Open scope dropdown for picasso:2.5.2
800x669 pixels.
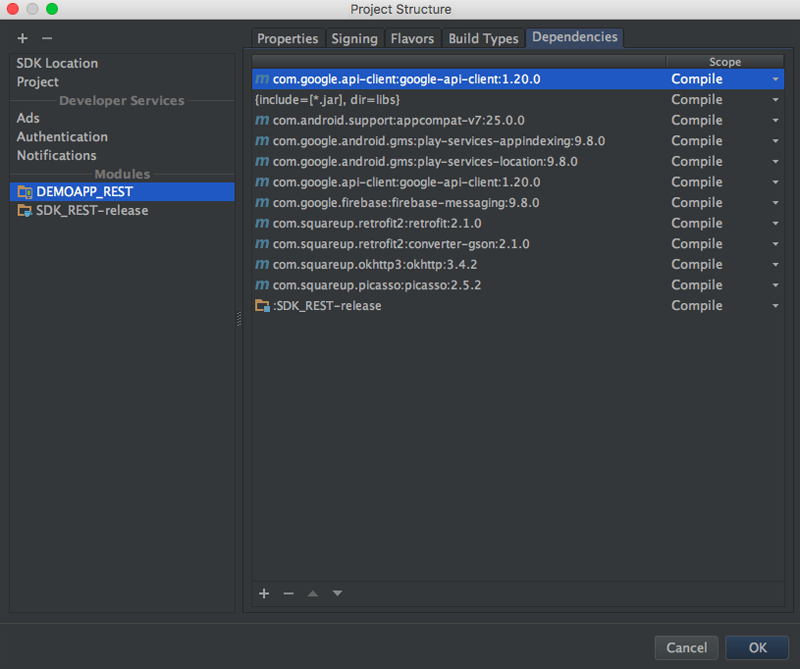pyautogui.click(x=776, y=285)
